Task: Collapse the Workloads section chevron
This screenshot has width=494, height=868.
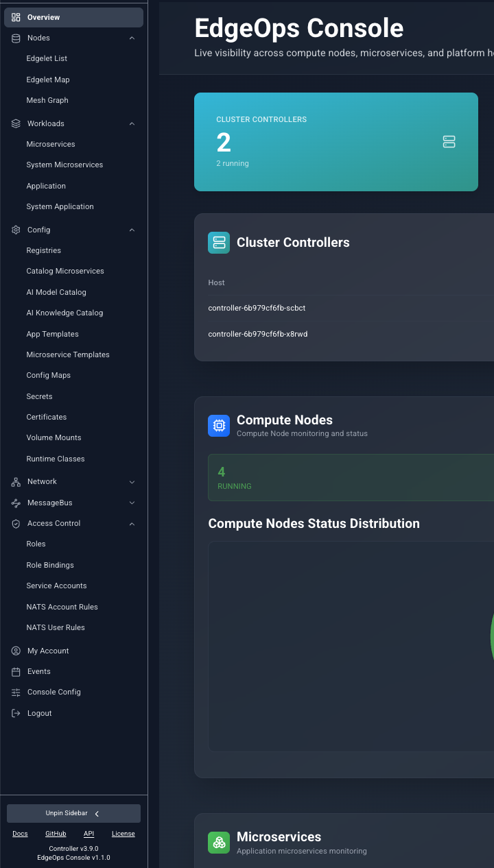Action: tap(132, 123)
